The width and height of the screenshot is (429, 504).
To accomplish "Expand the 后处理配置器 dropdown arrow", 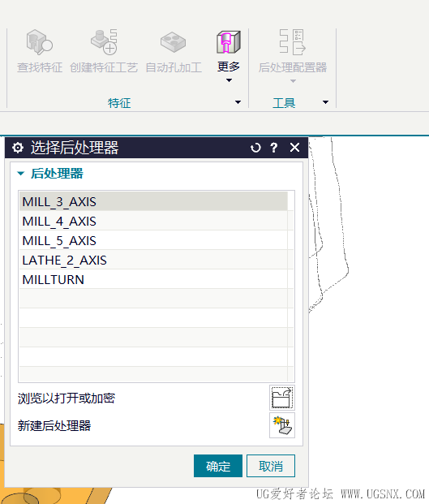I will click(x=293, y=81).
